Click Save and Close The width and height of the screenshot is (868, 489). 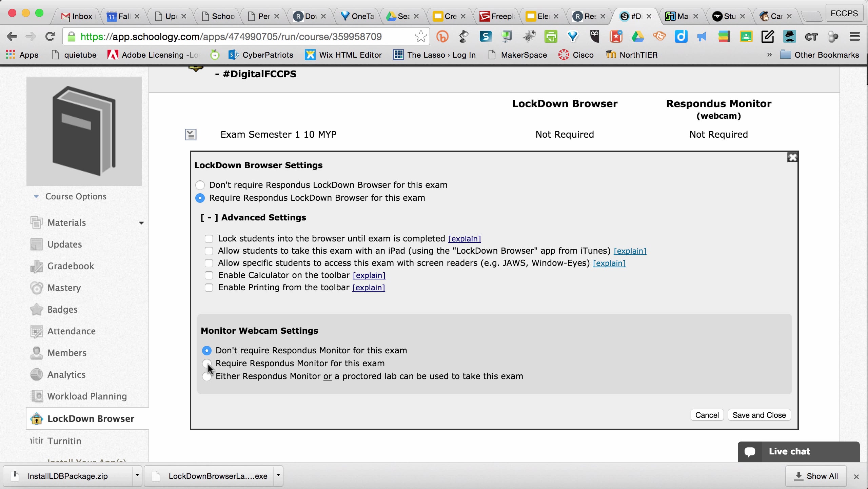click(759, 415)
